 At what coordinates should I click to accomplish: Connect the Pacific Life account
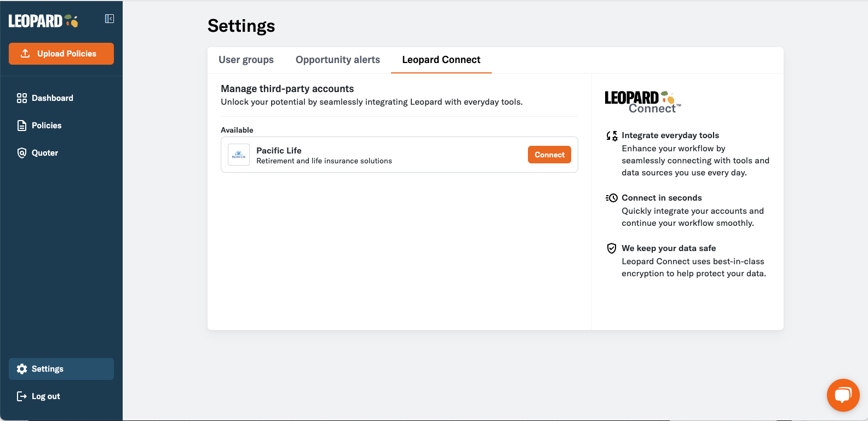(549, 155)
